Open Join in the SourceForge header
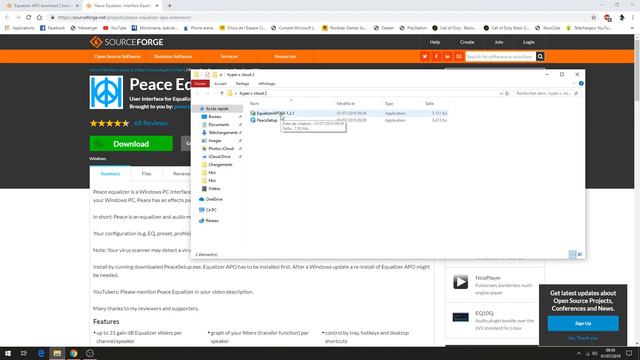640x360 pixels. point(499,42)
